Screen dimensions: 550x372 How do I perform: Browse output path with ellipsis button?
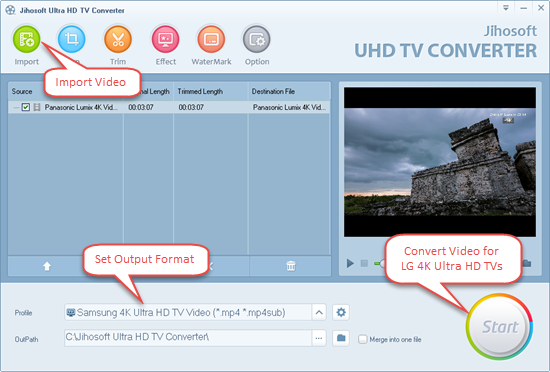tap(319, 338)
